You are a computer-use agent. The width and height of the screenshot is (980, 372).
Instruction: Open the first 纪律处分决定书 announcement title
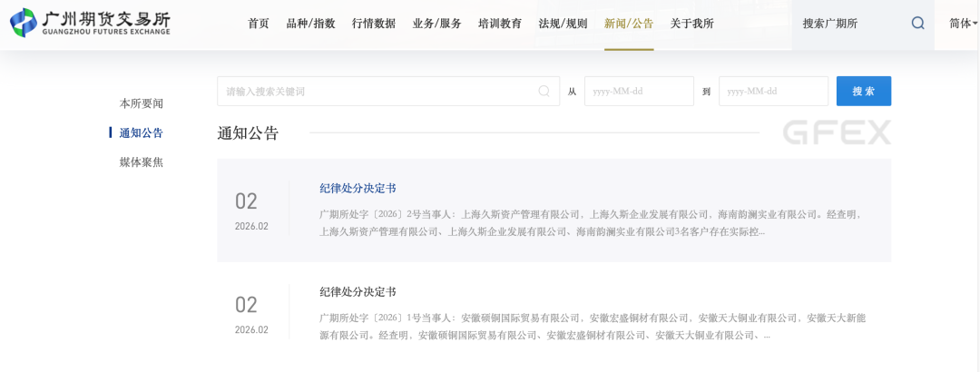coord(358,188)
